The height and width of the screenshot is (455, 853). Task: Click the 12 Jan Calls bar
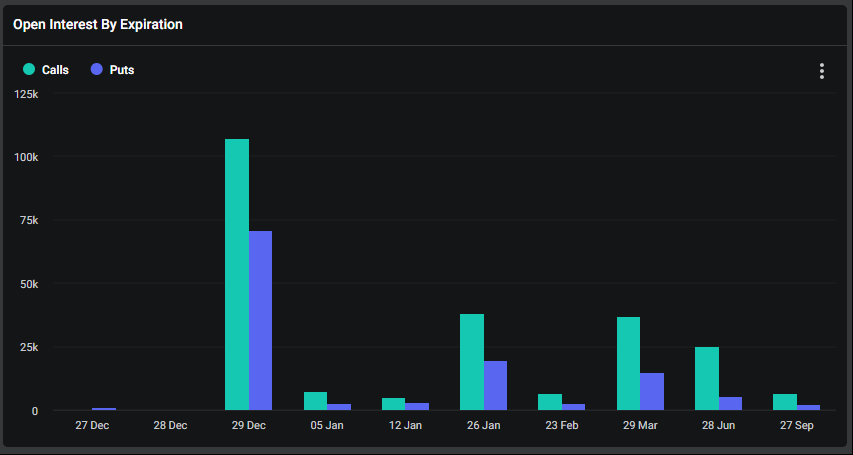393,404
